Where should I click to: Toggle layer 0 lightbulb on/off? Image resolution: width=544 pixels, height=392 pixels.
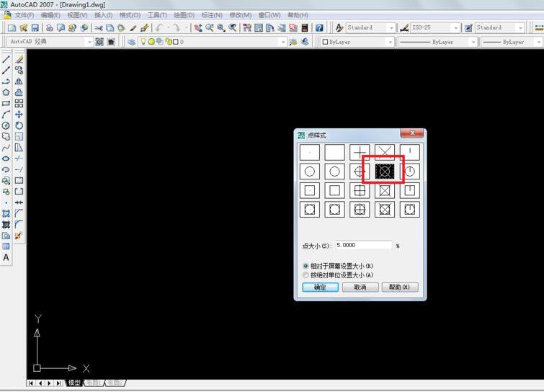click(143, 42)
